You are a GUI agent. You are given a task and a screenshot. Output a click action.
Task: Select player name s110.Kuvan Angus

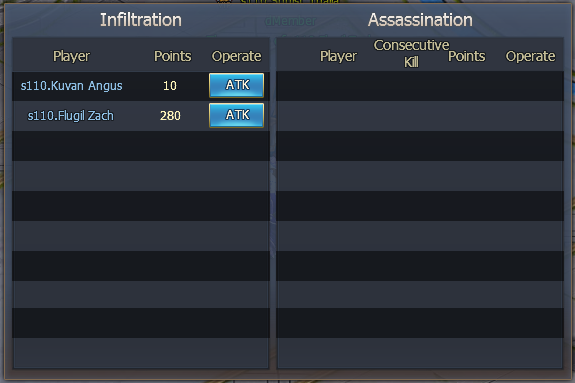coord(72,86)
